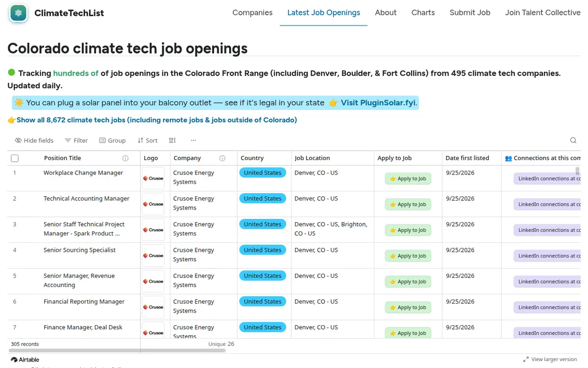Viewport: 588px width, 368px height.
Task: Select the Latest Job Openings tab
Action: pyautogui.click(x=323, y=13)
